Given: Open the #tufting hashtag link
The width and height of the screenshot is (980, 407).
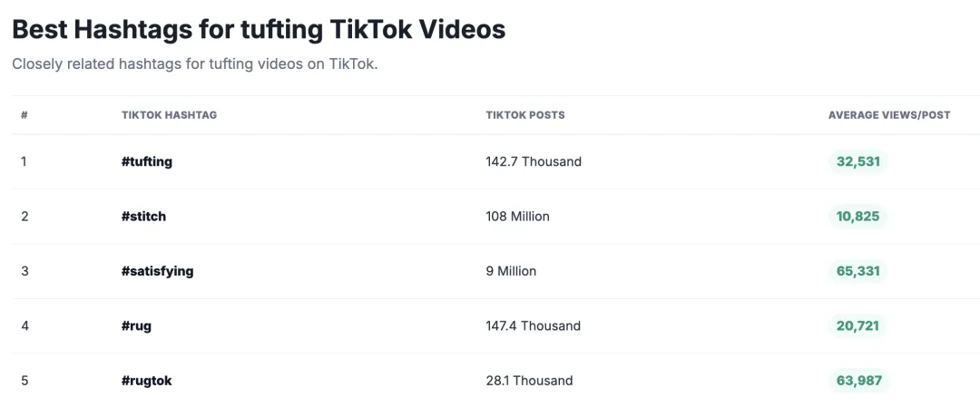Looking at the screenshot, I should (147, 161).
